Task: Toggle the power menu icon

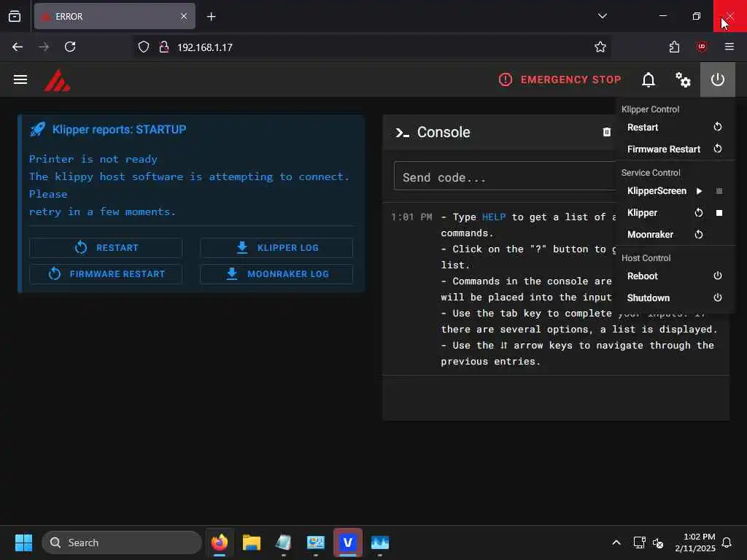Action: pyautogui.click(x=718, y=79)
